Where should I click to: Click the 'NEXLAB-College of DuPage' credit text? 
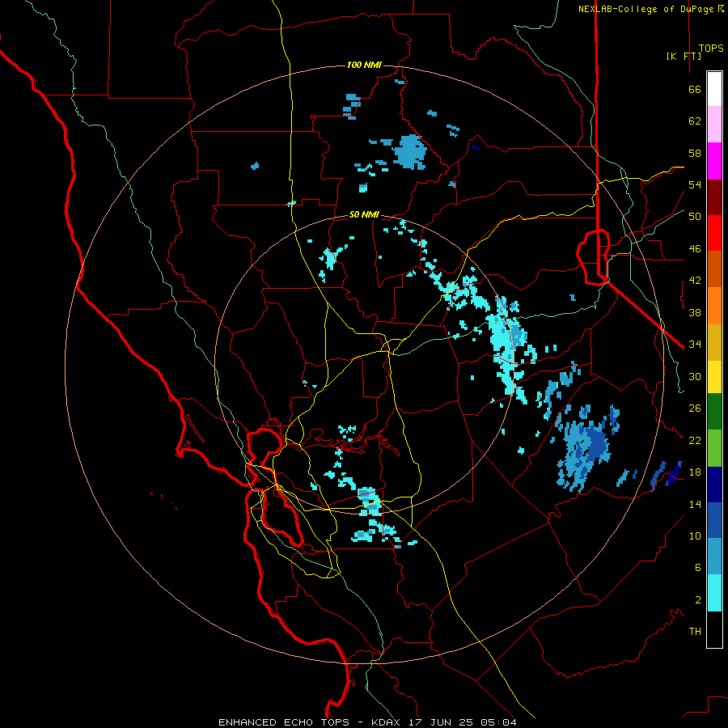tap(647, 9)
